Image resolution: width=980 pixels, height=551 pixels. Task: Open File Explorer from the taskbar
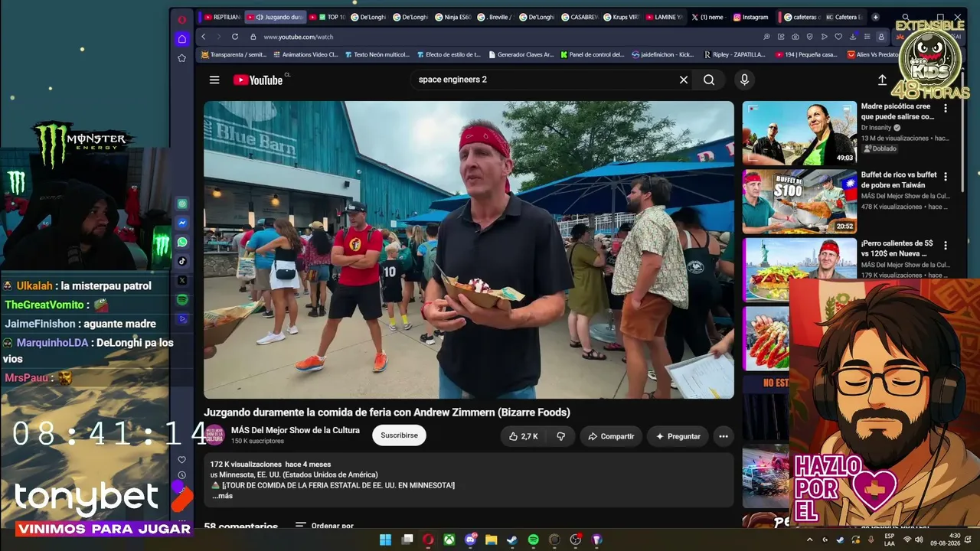pyautogui.click(x=491, y=540)
